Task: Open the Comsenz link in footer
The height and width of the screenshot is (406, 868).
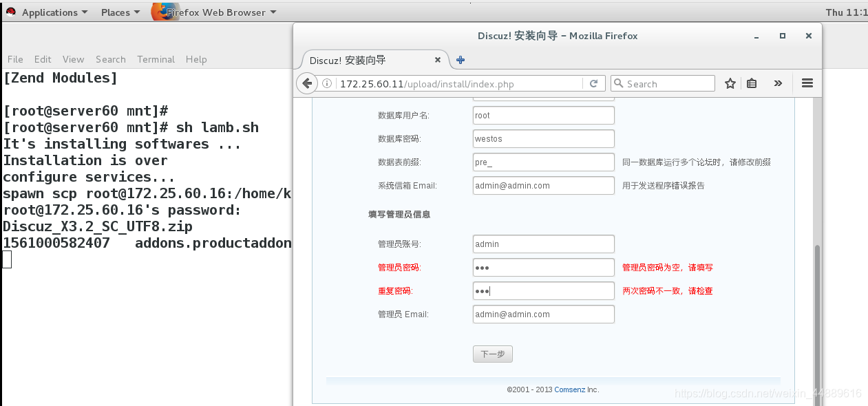Action: coord(570,389)
